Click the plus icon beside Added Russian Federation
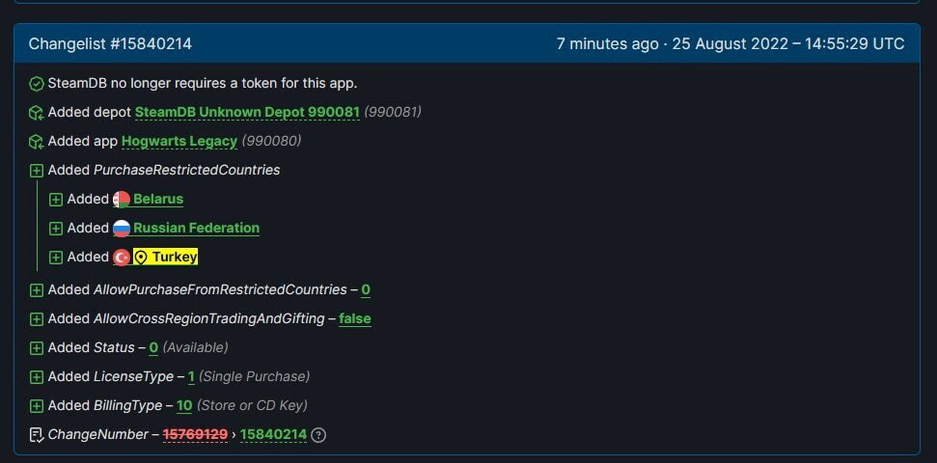This screenshot has height=463, width=937. 56,228
